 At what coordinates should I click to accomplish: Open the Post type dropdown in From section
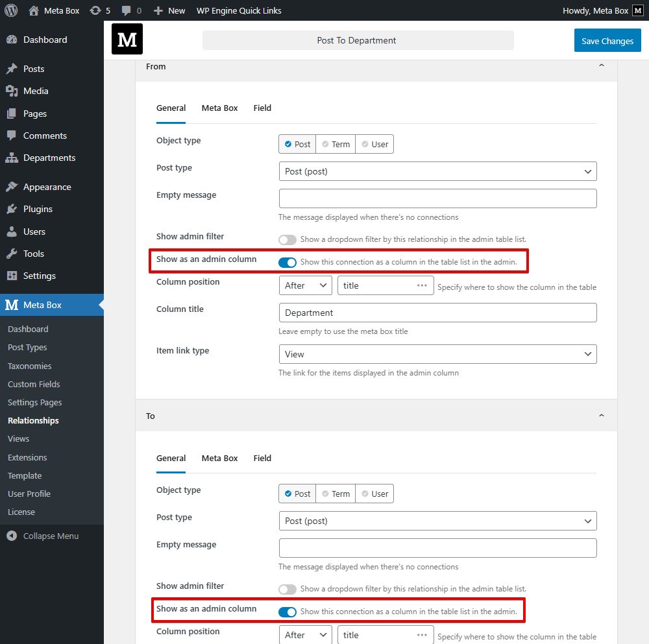coord(437,171)
